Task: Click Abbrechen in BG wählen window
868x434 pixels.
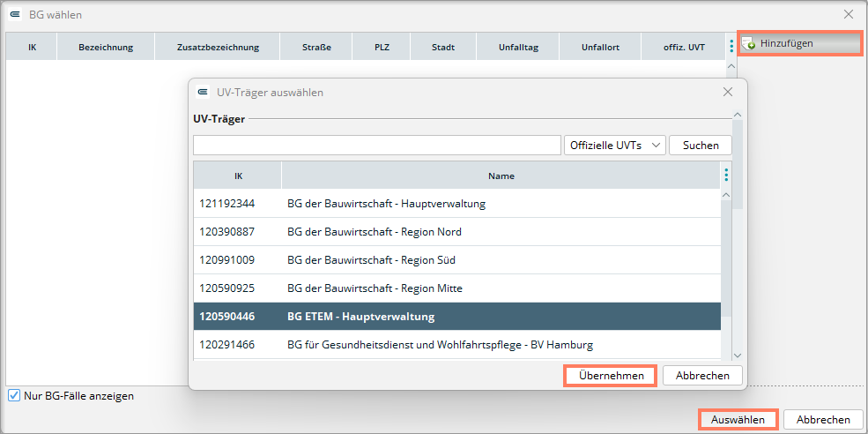Action: click(824, 420)
